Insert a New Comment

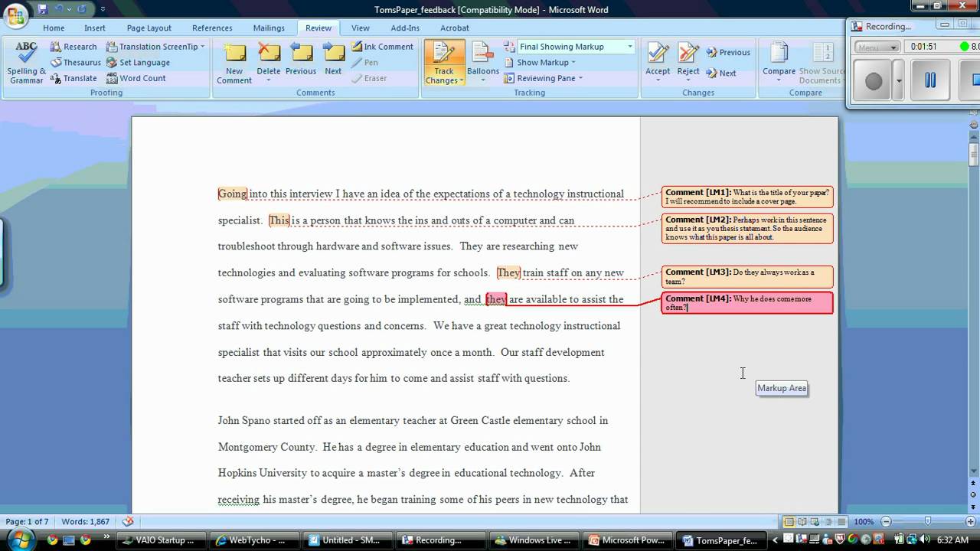[234, 63]
